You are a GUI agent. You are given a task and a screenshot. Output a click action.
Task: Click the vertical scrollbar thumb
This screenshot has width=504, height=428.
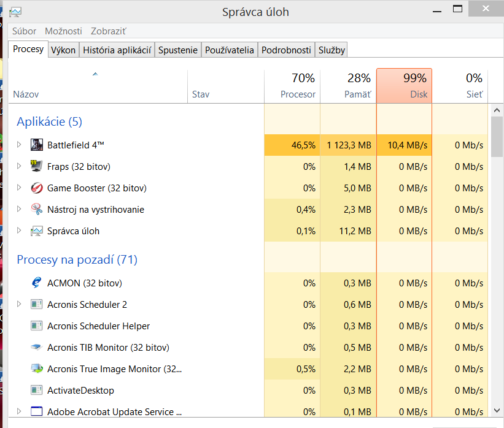(x=497, y=137)
